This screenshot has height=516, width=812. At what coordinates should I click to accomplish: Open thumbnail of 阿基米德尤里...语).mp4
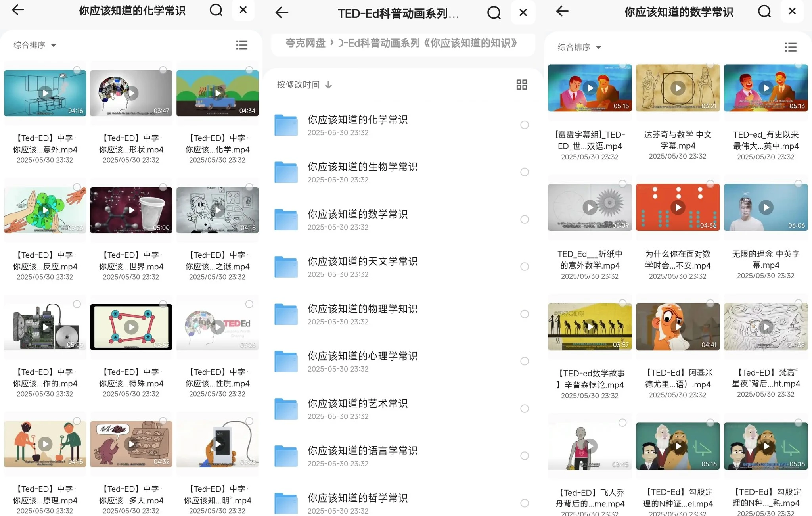[678, 327]
